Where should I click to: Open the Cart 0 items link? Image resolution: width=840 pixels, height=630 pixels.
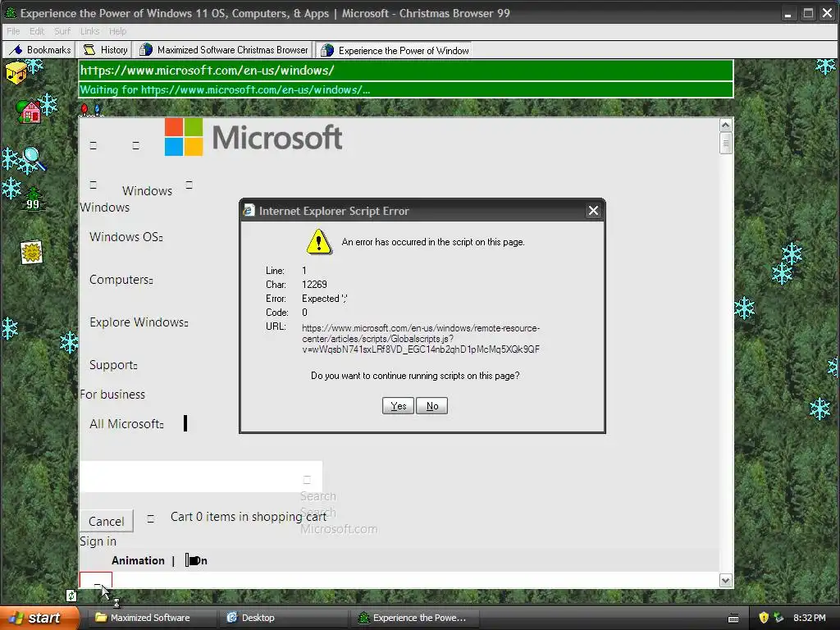(x=248, y=517)
